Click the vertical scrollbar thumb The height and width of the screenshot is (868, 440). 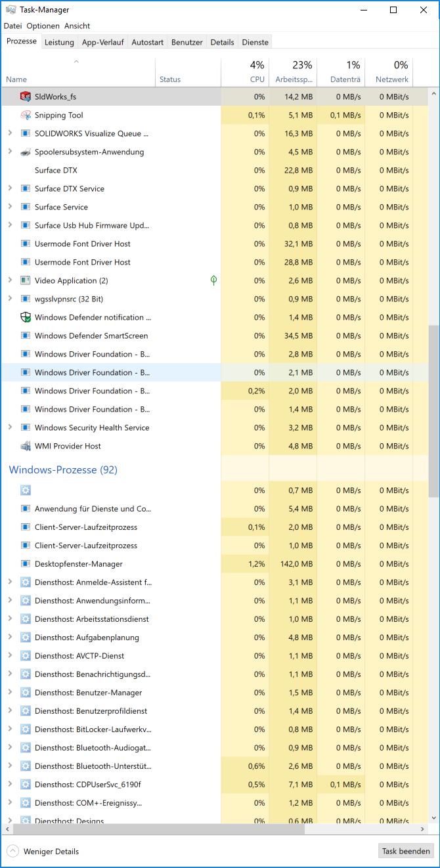434,411
